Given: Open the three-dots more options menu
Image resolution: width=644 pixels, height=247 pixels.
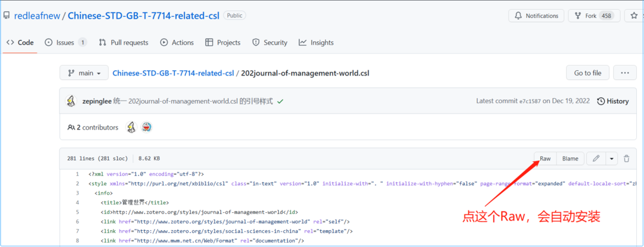Looking at the screenshot, I should 625,73.
